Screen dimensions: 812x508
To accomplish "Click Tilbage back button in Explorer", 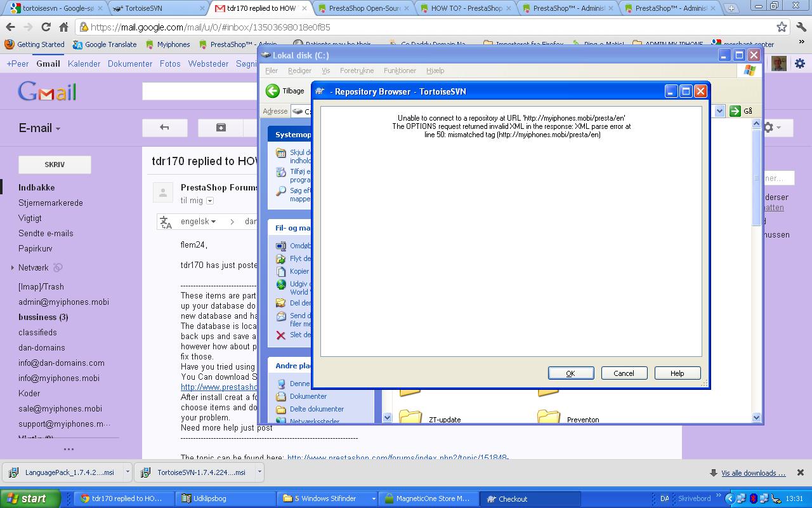I will point(285,91).
